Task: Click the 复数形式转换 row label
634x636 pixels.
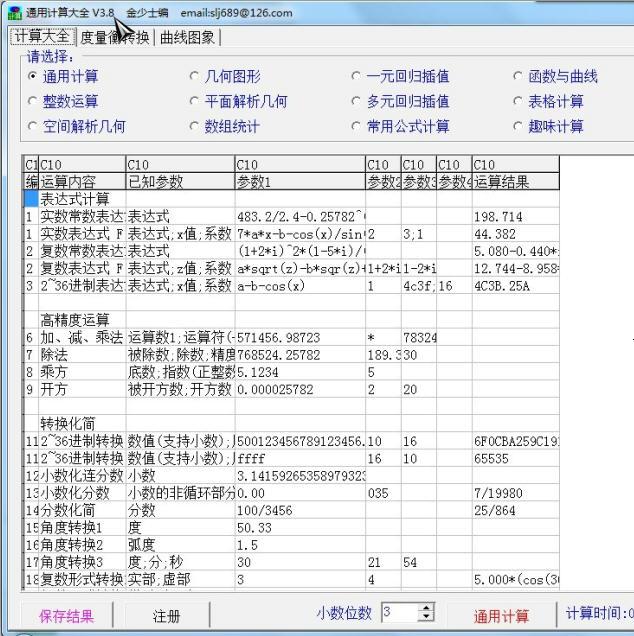Action: point(82,579)
